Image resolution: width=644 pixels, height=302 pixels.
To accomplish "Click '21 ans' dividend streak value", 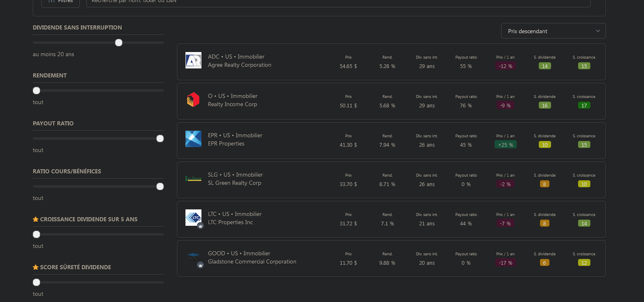I will (427, 224).
